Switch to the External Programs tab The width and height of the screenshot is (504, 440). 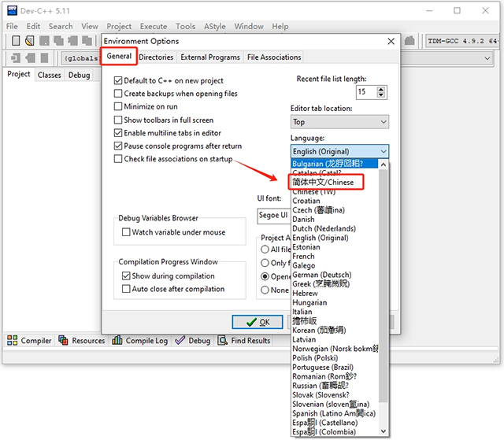(x=210, y=57)
